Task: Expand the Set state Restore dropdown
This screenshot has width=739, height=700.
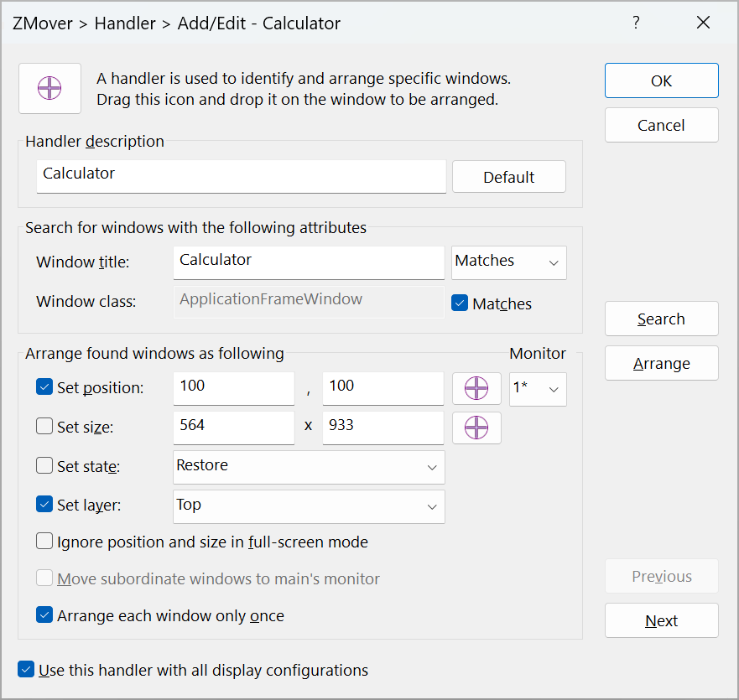Action: pos(309,467)
